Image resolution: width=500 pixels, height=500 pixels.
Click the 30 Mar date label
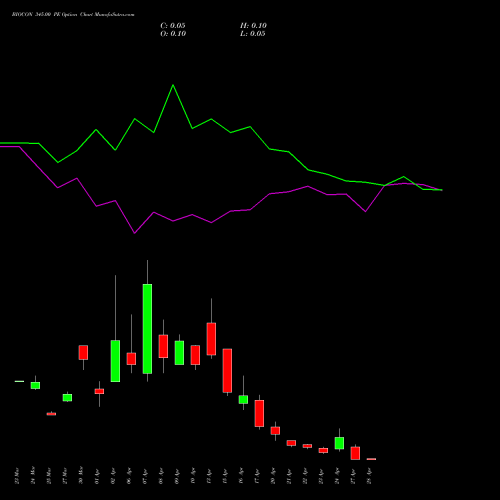click(x=81, y=475)
